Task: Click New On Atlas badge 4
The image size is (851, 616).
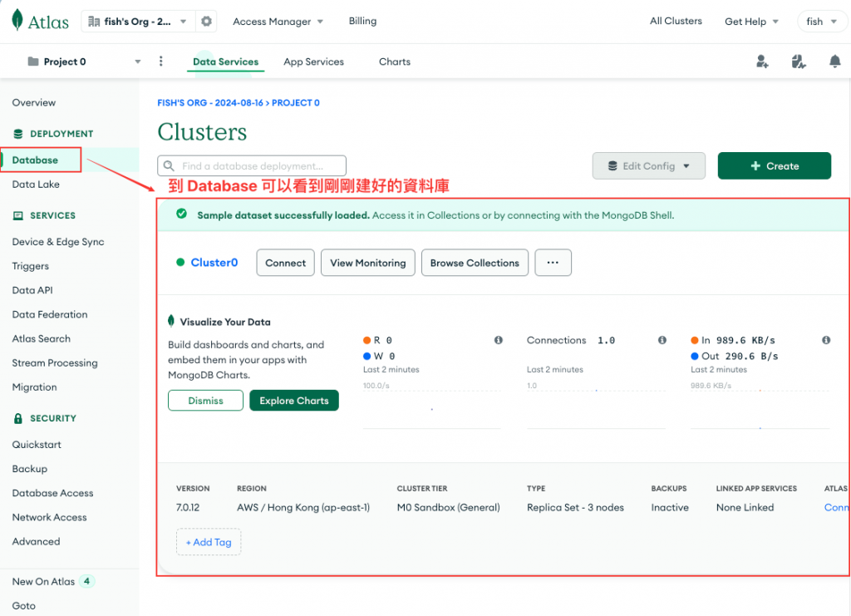Action: click(x=86, y=581)
